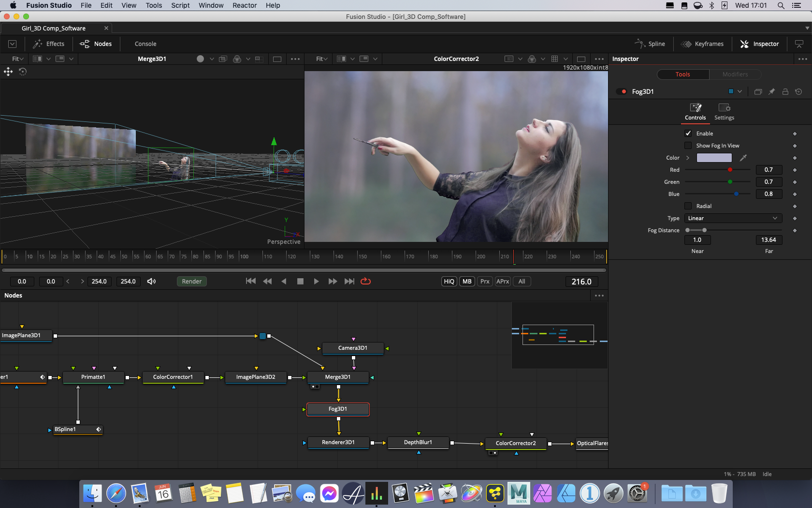Toggle the Nodes panel button
The width and height of the screenshot is (812, 508).
(x=96, y=44)
